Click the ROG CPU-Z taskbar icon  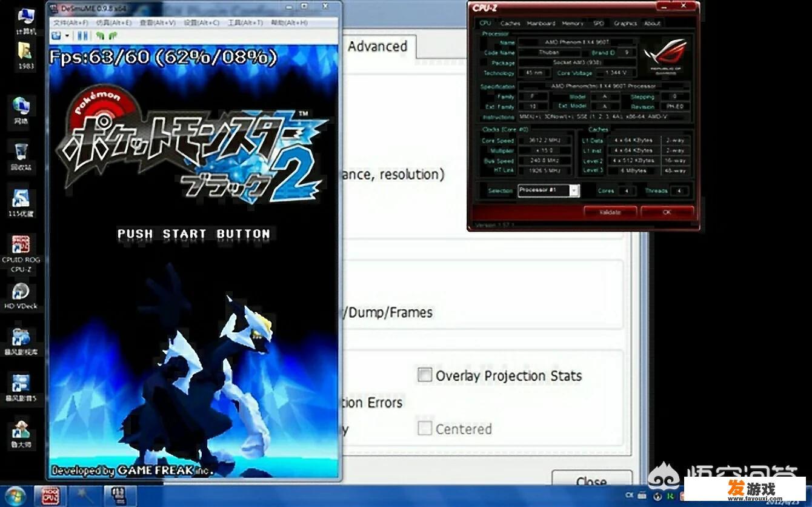51,496
